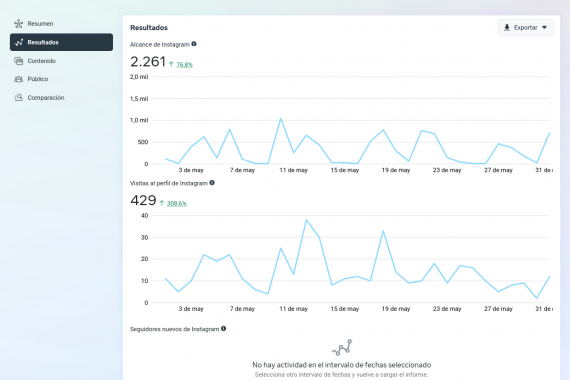Click the Resumen menu label
This screenshot has width=570, height=380.
(40, 24)
